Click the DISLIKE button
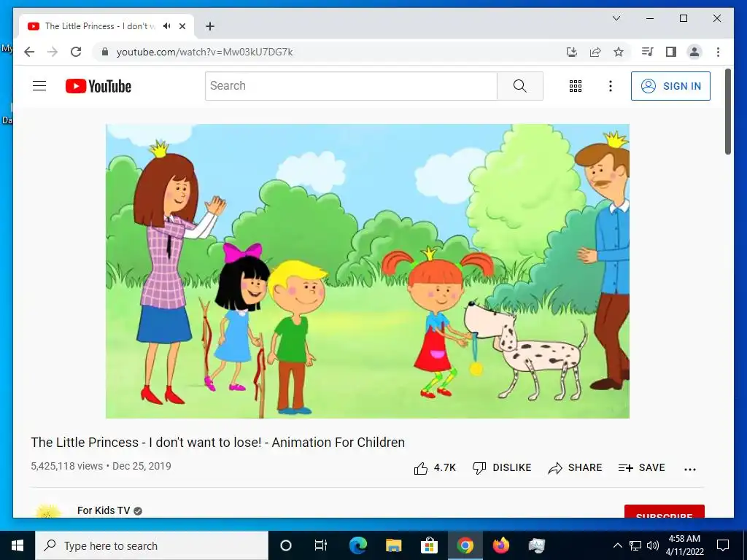Image resolution: width=747 pixels, height=560 pixels. 502,468
